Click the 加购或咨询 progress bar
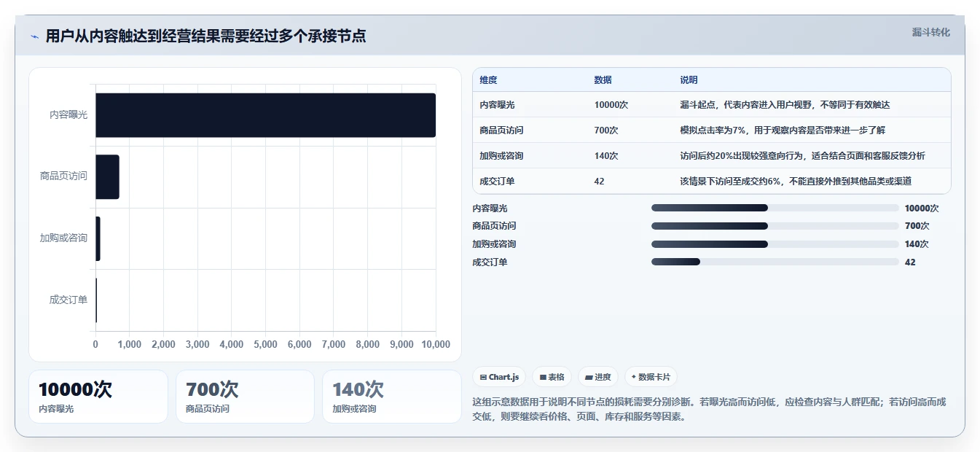Screen dimensions: 980x452 click(x=775, y=244)
